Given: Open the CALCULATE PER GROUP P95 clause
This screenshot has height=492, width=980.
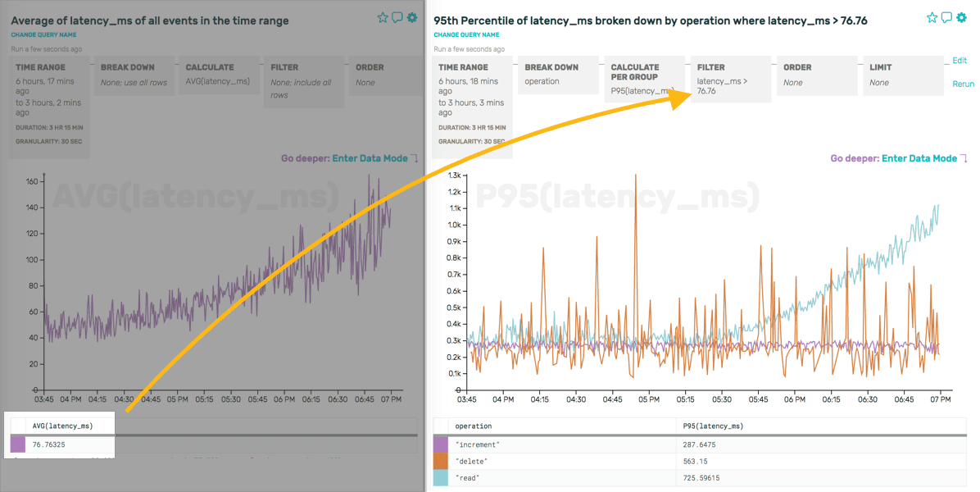Looking at the screenshot, I should coord(641,78).
